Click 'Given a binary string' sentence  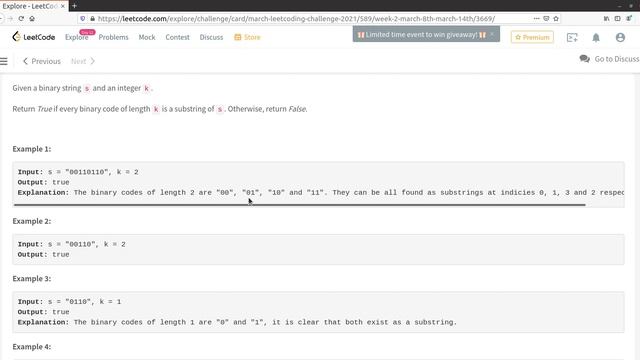[x=83, y=88]
